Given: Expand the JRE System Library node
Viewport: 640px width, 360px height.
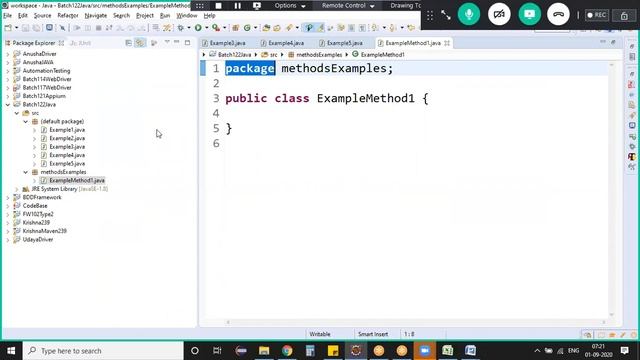Looking at the screenshot, I should coord(17,189).
